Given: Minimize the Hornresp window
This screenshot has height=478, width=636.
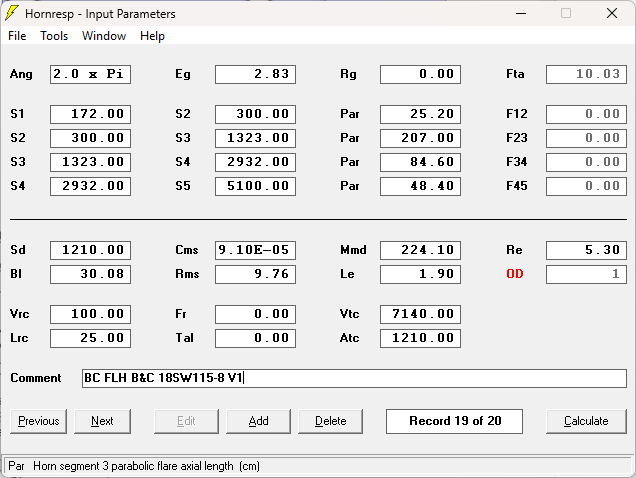Looking at the screenshot, I should 521,13.
